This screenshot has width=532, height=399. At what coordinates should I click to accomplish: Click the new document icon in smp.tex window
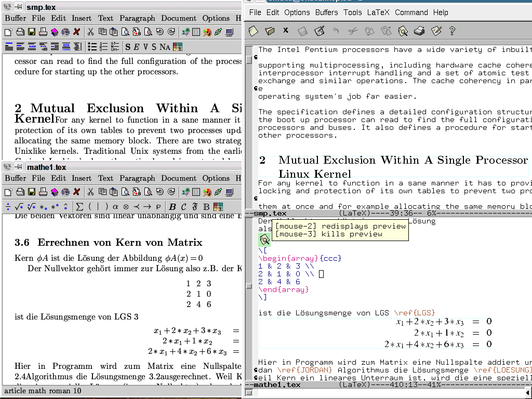click(x=8, y=32)
